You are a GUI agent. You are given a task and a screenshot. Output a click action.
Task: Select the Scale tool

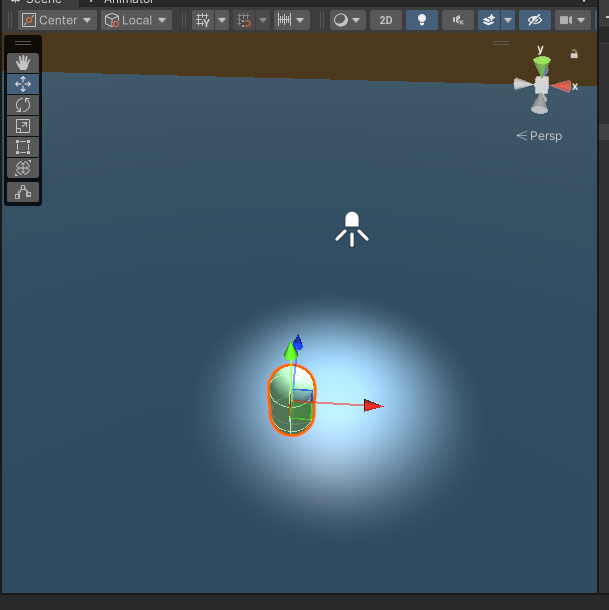(23, 126)
